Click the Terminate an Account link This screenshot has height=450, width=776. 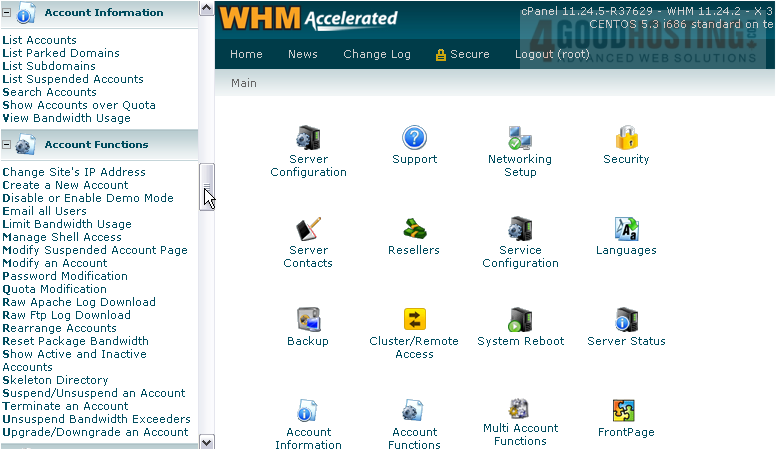[x=66, y=406]
